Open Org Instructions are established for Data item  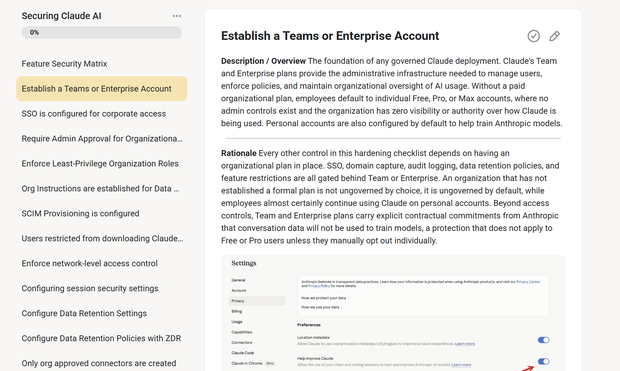tap(100, 188)
